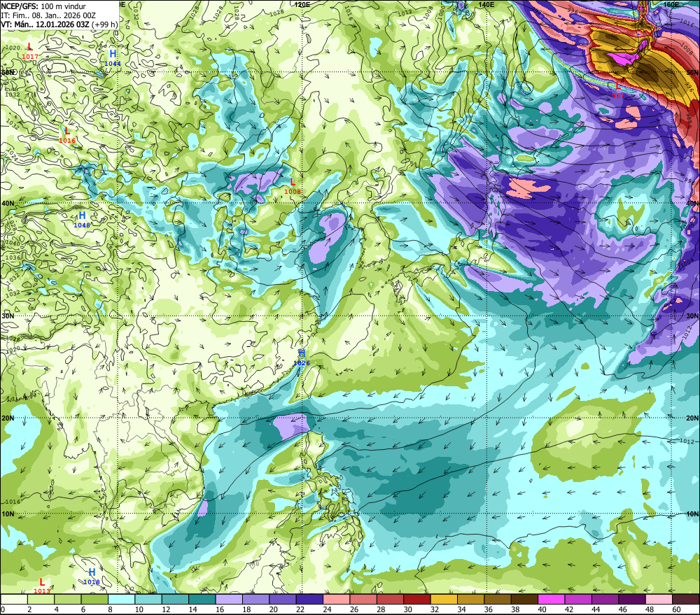The width and height of the screenshot is (700, 615).
Task: Click the '30N' label on the left edge
Action: coord(8,316)
